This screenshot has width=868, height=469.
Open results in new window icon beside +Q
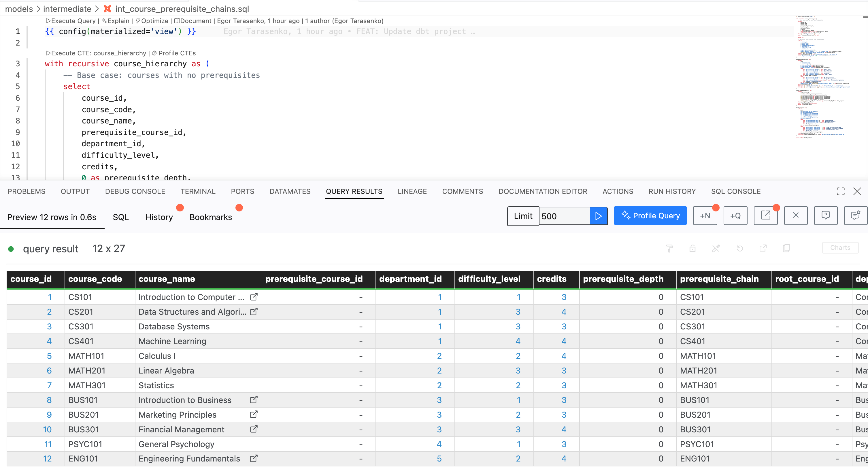coord(766,216)
